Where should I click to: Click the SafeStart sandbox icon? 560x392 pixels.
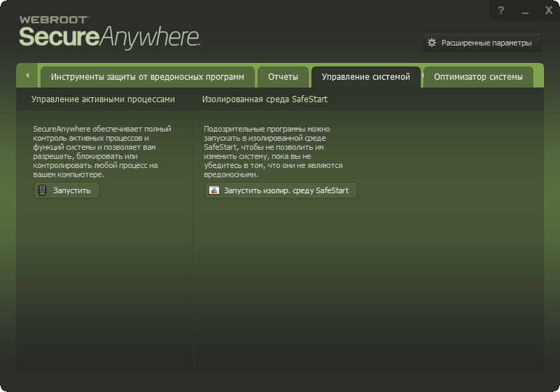tap(214, 190)
